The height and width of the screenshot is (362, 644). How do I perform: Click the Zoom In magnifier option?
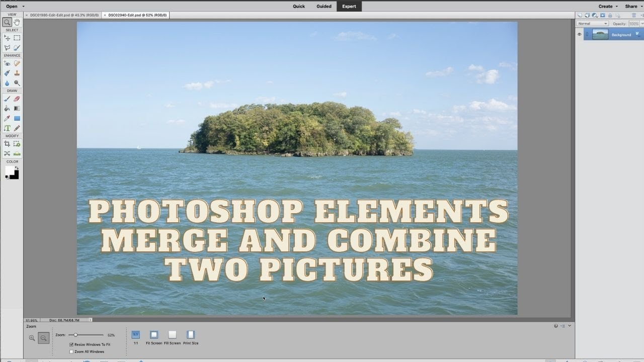32,338
